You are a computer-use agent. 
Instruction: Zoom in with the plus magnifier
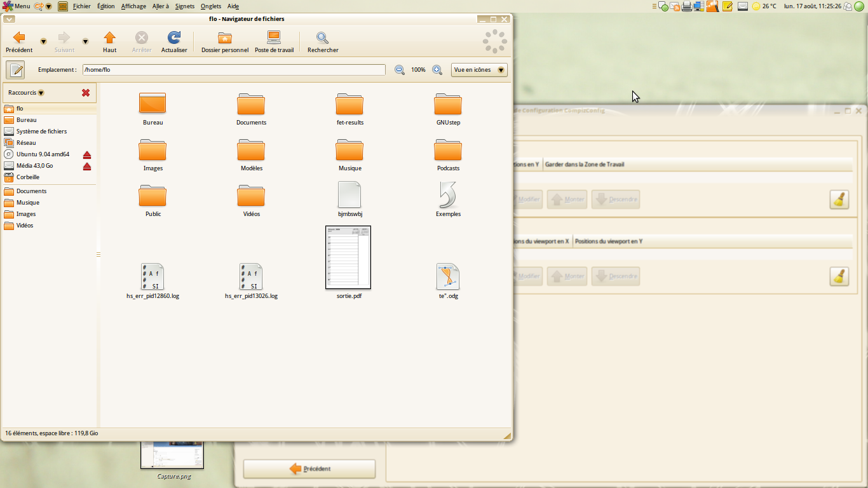pyautogui.click(x=437, y=70)
